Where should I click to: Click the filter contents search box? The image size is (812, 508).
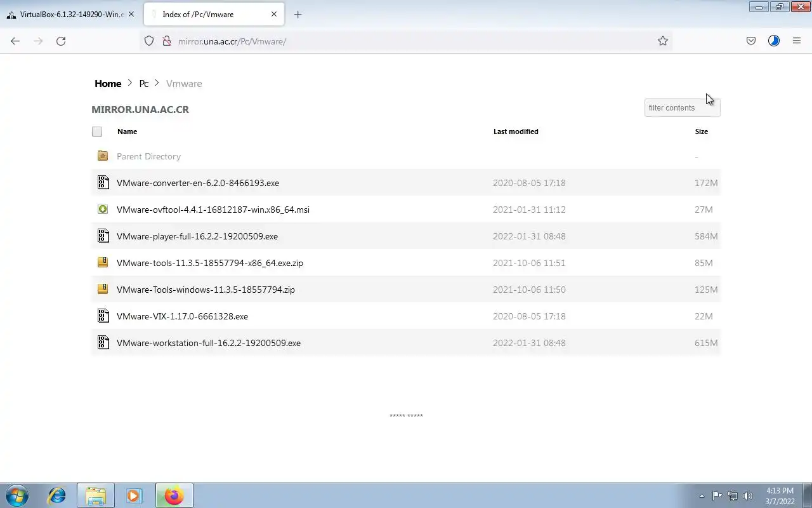point(682,108)
